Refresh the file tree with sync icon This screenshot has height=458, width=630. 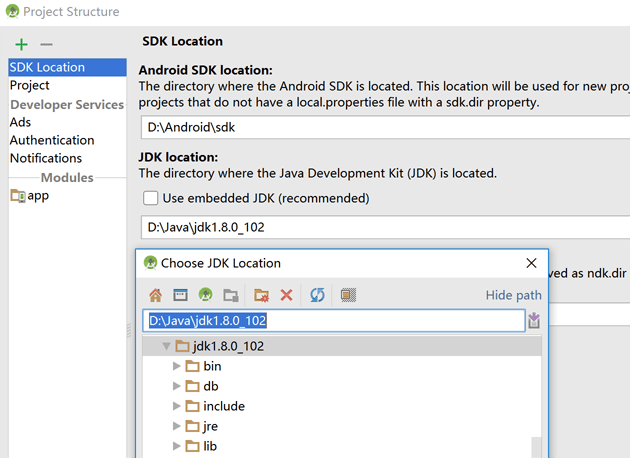[317, 295]
